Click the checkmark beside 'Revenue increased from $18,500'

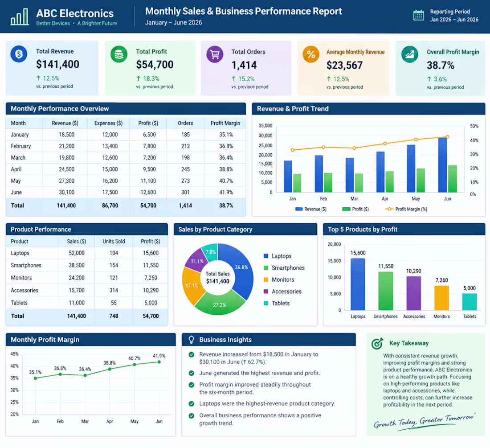191,354
